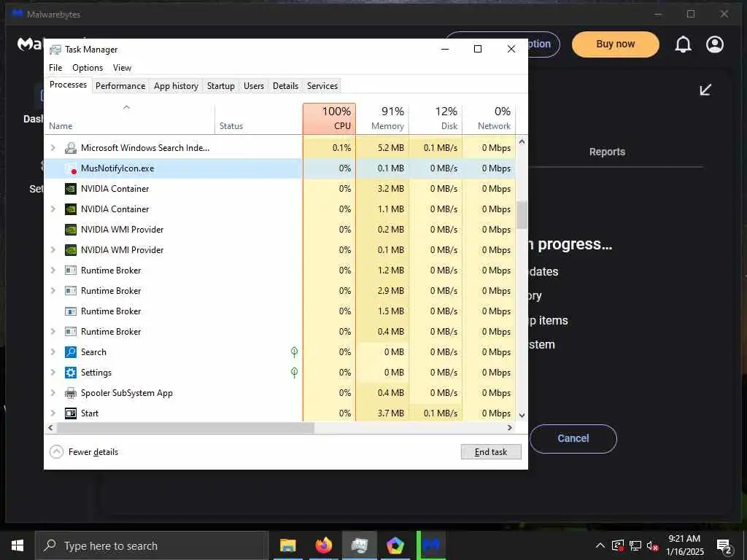Switch to the Users tab
This screenshot has width=747, height=560.
tap(253, 86)
